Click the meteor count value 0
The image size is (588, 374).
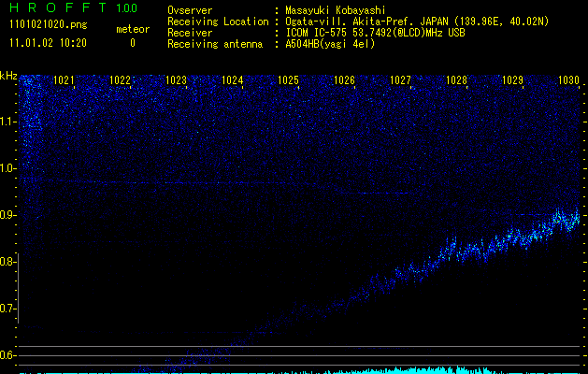click(133, 43)
